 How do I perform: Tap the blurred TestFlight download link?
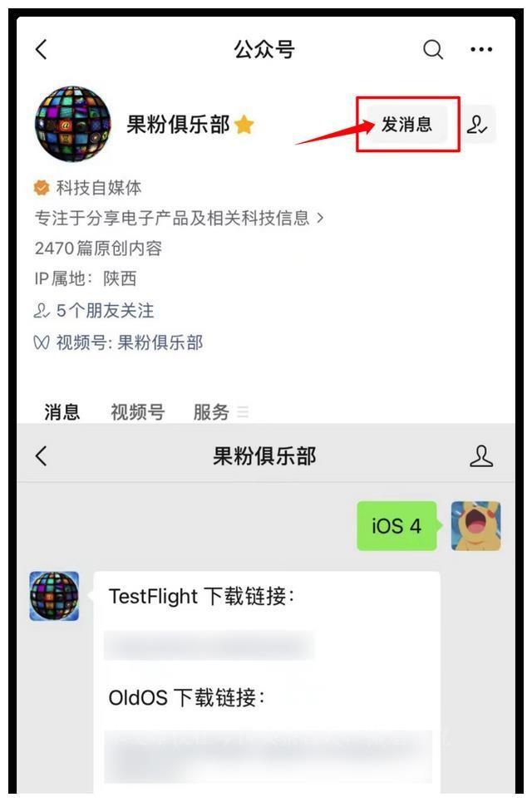209,646
